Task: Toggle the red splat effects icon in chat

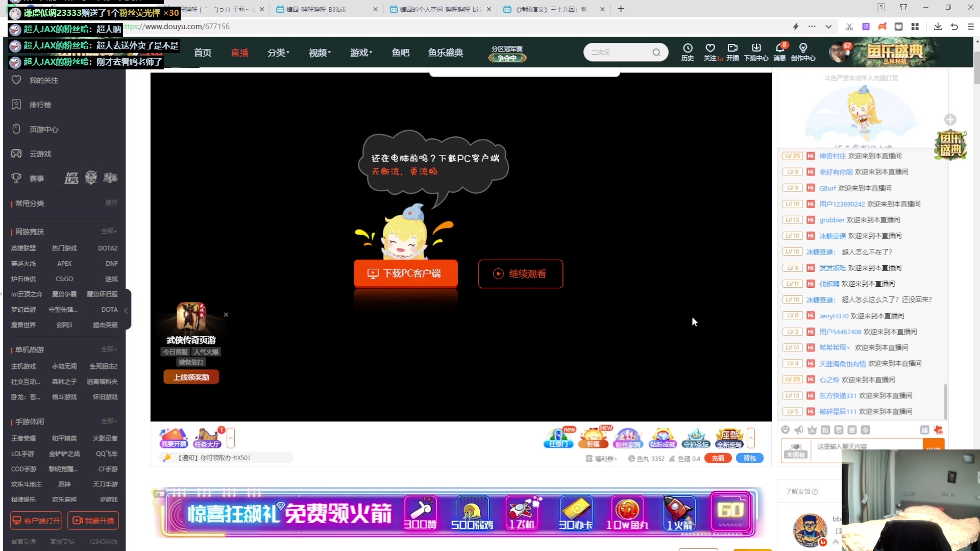Action: tap(938, 430)
